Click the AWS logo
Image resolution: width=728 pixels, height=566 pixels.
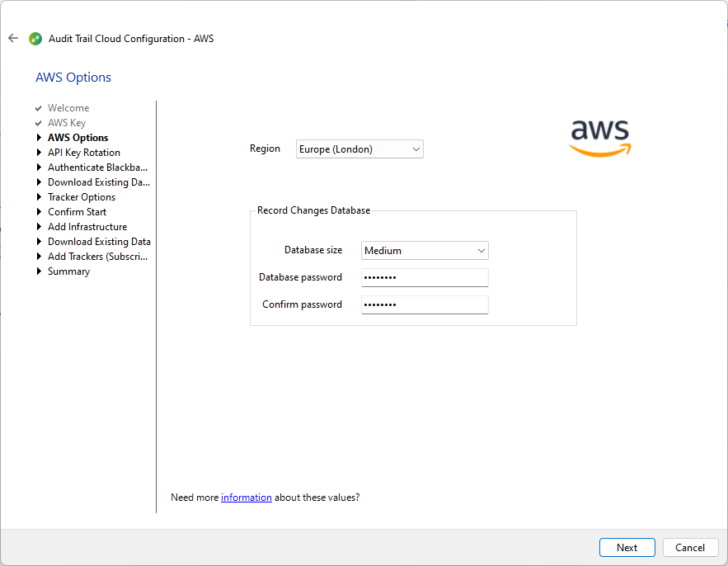pyautogui.click(x=600, y=139)
